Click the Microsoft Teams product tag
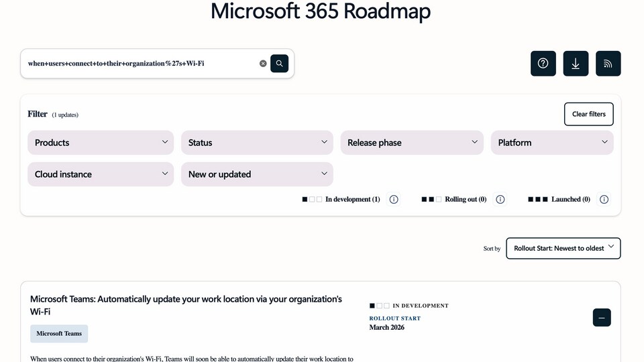This screenshot has height=362, width=644. point(59,334)
